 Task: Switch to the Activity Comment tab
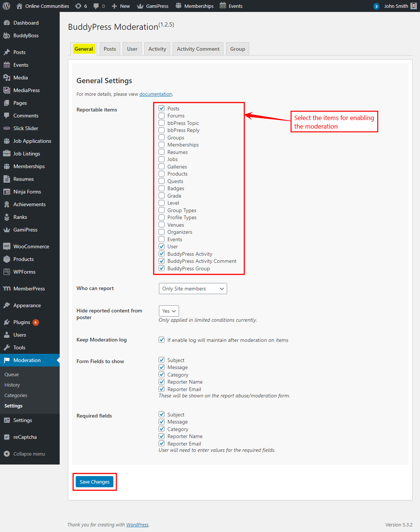[x=198, y=48]
